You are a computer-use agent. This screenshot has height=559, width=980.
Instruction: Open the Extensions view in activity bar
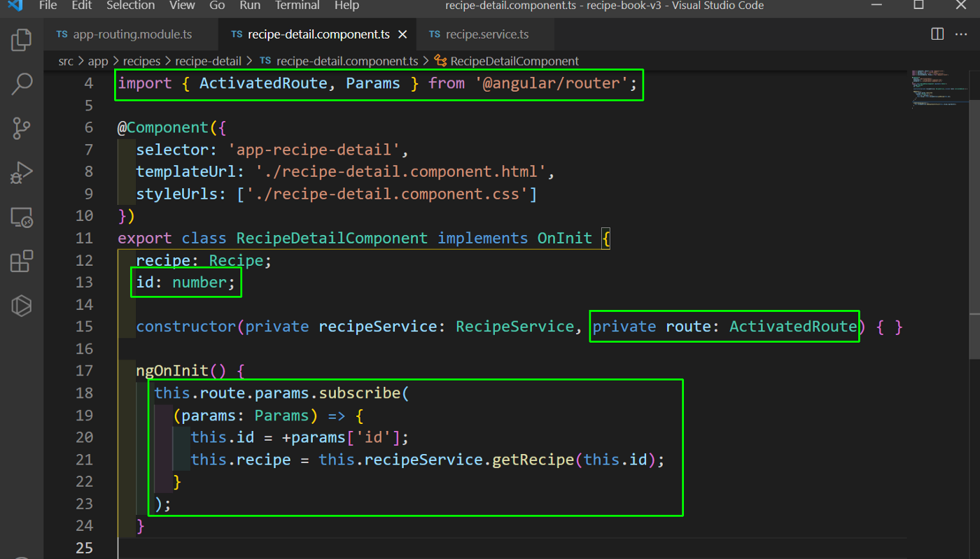pos(22,262)
